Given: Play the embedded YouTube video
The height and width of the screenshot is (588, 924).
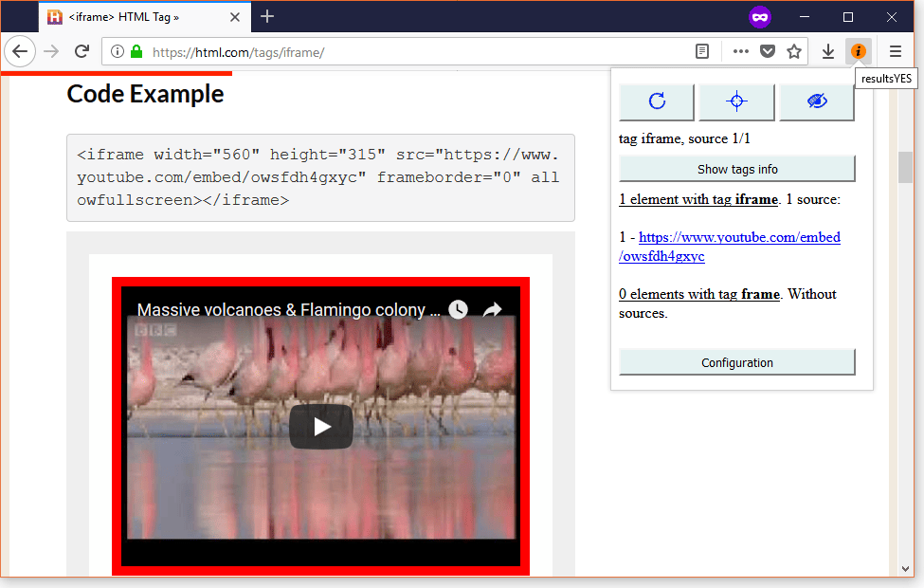Looking at the screenshot, I should click(321, 427).
